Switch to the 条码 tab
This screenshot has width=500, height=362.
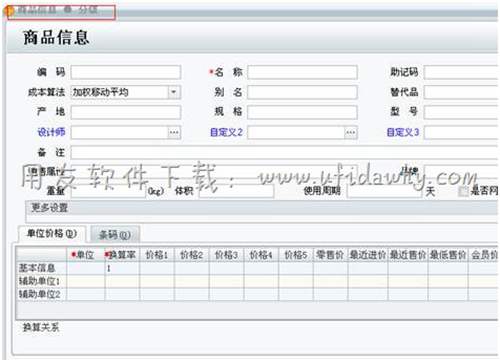tap(115, 235)
